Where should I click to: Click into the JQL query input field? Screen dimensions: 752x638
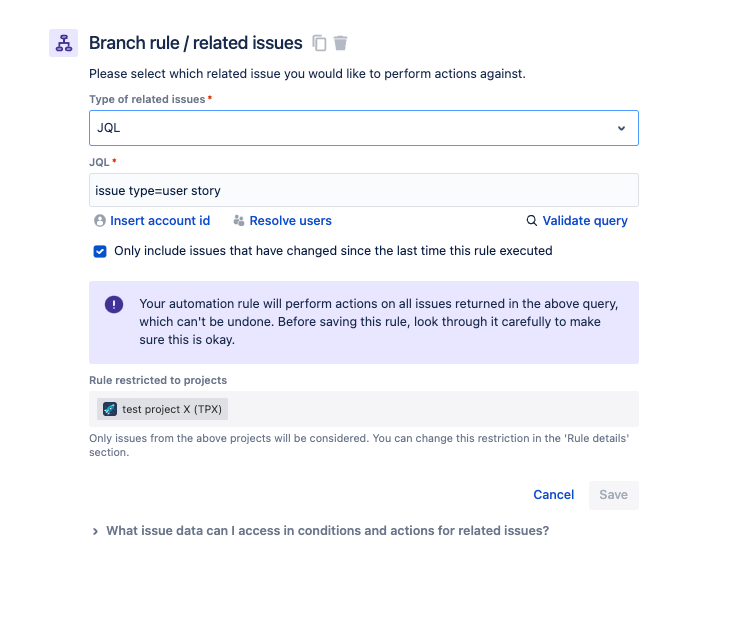pyautogui.click(x=364, y=190)
